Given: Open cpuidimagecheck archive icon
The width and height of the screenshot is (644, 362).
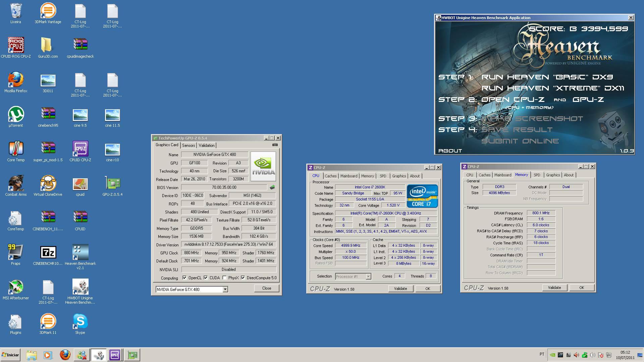Looking at the screenshot, I should click(80, 48).
